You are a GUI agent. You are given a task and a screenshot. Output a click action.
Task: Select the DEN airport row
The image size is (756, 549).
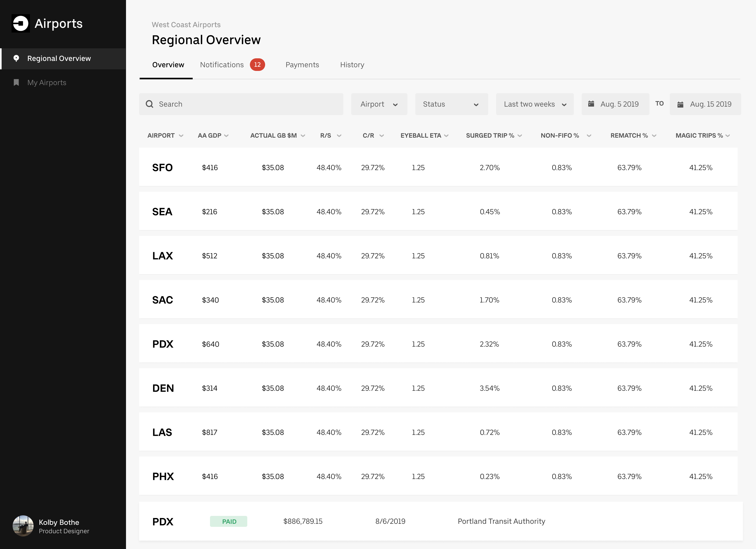tap(438, 387)
